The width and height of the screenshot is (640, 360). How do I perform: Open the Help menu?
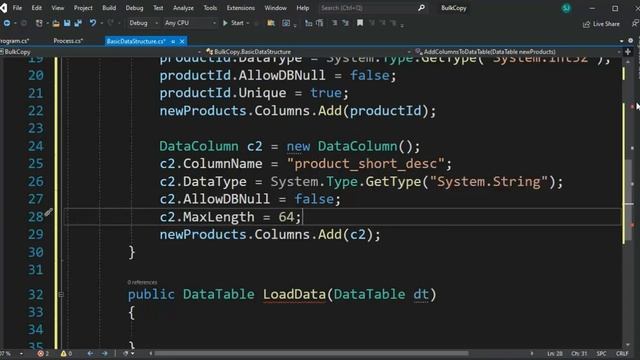coord(302,8)
